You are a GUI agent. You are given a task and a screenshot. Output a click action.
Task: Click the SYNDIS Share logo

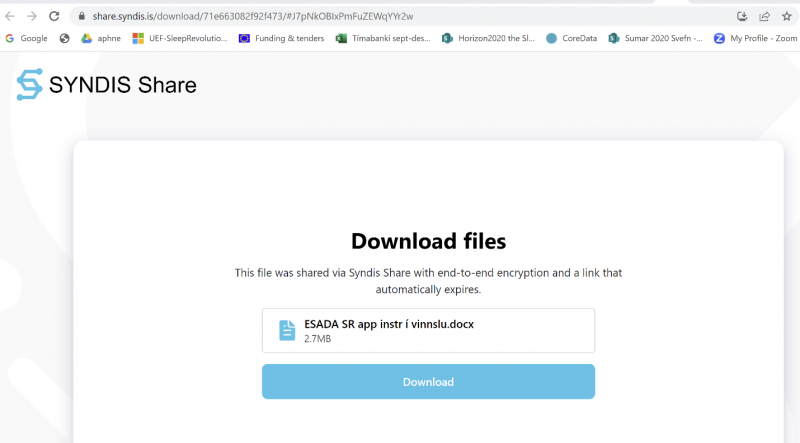(x=107, y=85)
